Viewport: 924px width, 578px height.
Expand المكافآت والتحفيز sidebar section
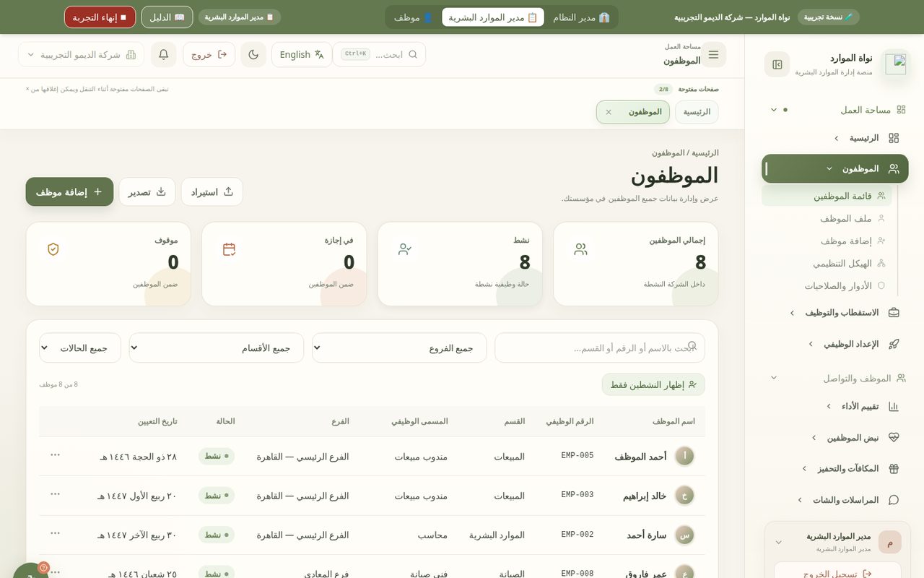click(x=834, y=468)
